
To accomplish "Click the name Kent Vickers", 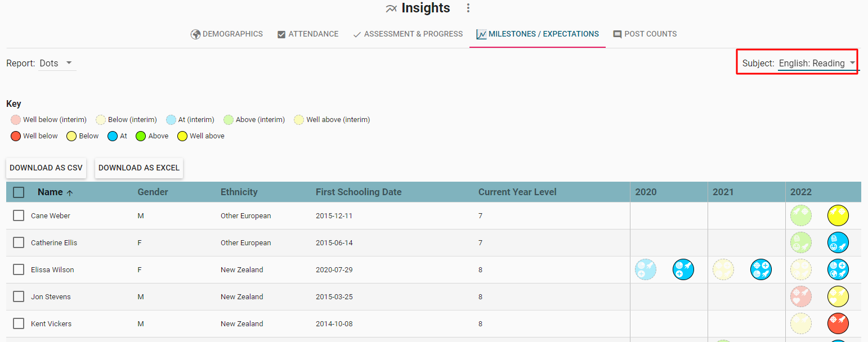I will tap(51, 324).
